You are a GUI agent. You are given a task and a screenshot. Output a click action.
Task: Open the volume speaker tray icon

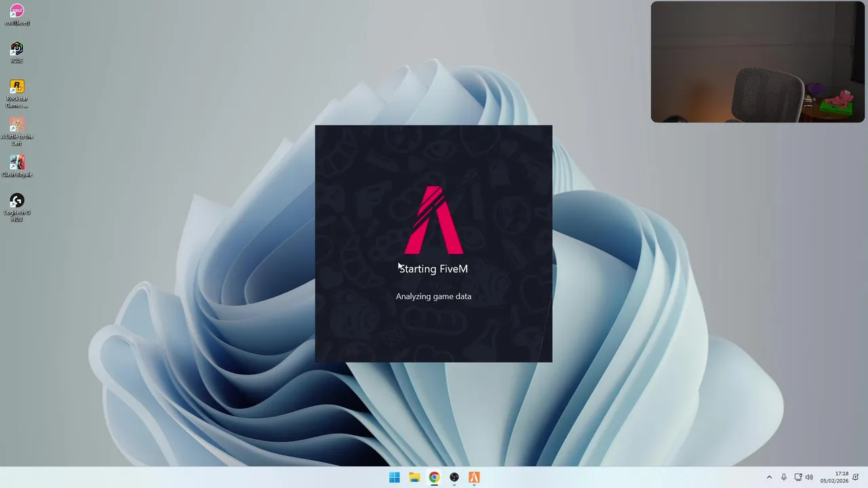coord(809,477)
